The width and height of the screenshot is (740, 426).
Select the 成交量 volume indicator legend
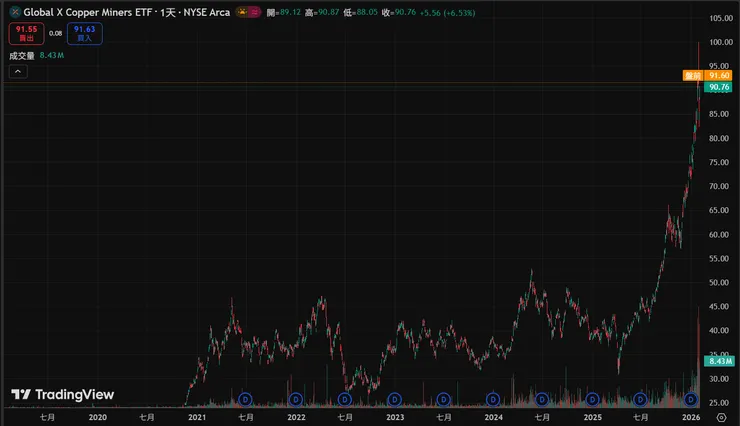pos(22,56)
